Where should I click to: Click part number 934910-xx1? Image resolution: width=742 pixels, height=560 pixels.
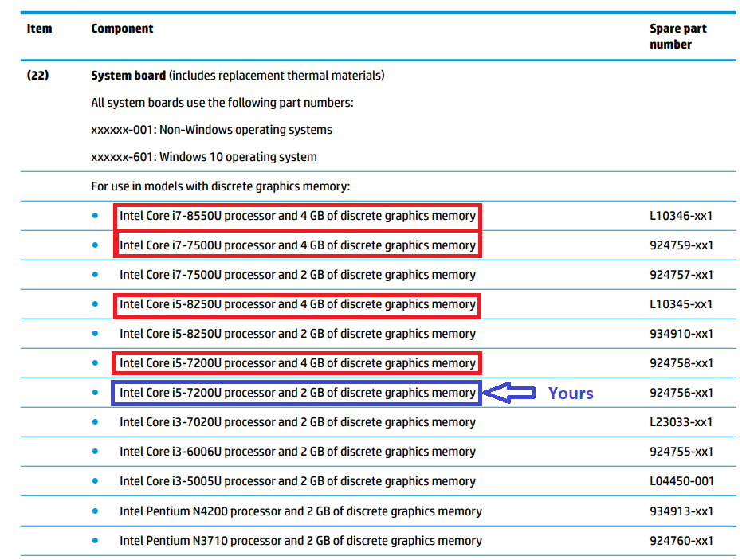coord(681,334)
